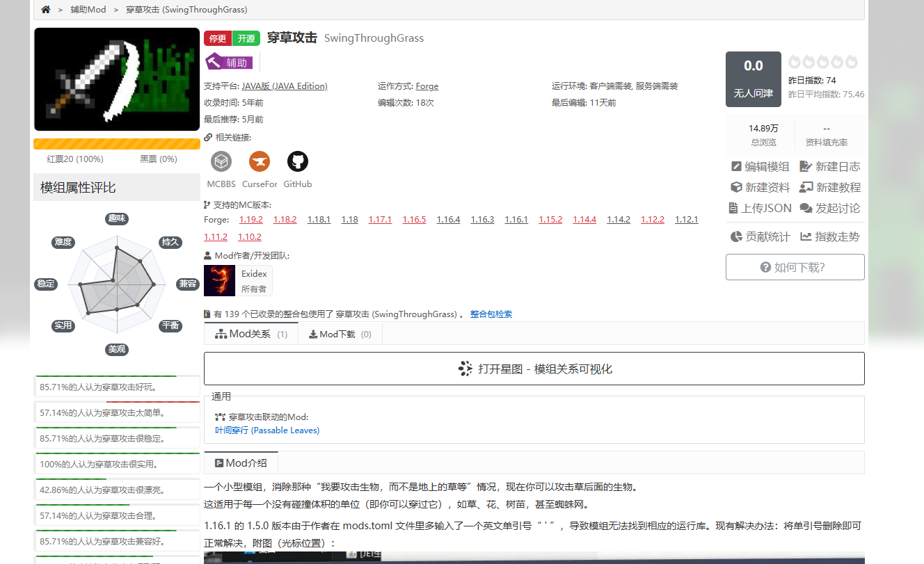The image size is (924, 564).
Task: Select MC version 1.14.2
Action: 619,220
